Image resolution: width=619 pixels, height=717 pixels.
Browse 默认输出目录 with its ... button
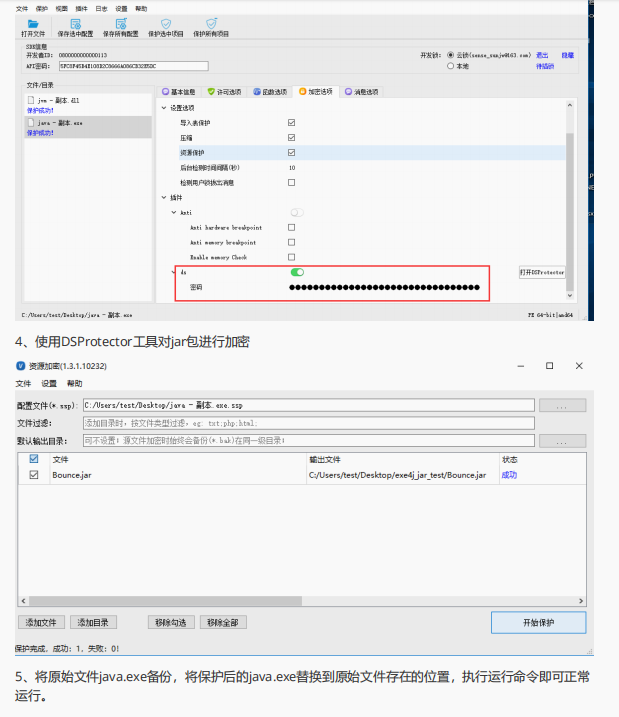562,441
